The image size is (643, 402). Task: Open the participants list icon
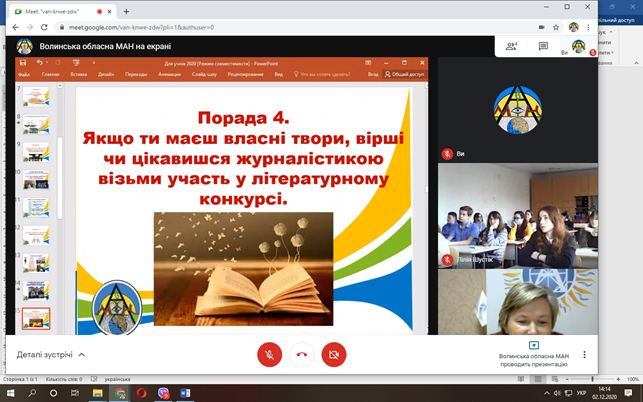click(513, 46)
